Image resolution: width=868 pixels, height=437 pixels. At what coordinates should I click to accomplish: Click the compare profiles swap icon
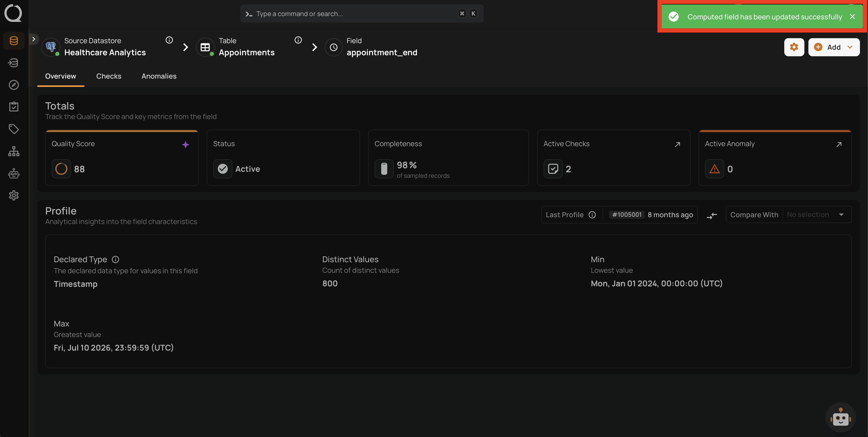[712, 215]
